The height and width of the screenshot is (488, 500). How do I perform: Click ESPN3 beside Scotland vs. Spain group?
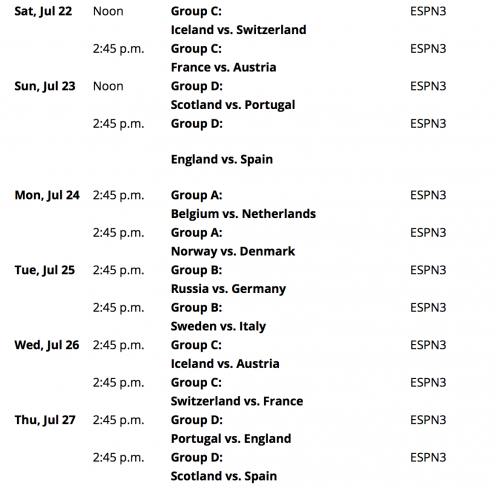tap(428, 458)
